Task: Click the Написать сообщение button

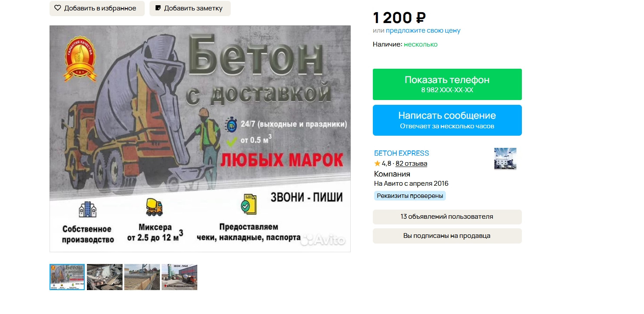Action: [447, 120]
